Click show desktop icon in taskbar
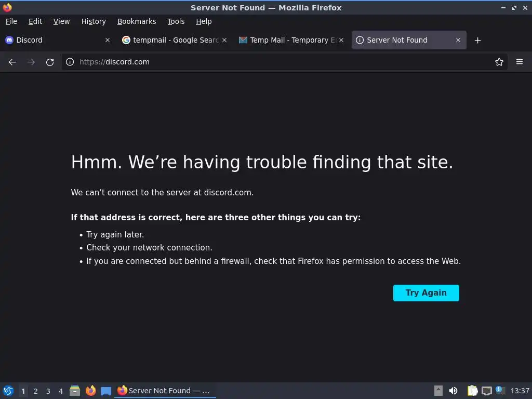The width and height of the screenshot is (532, 399). [106, 391]
